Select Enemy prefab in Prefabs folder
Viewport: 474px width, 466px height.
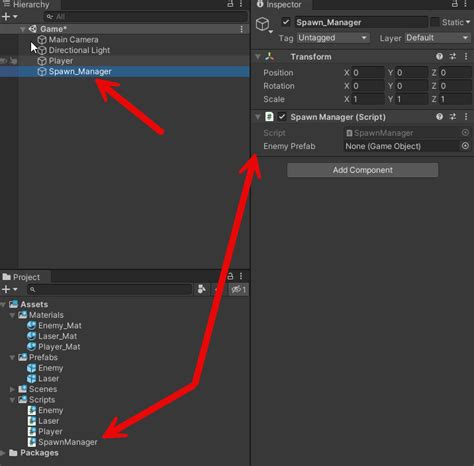[45, 368]
